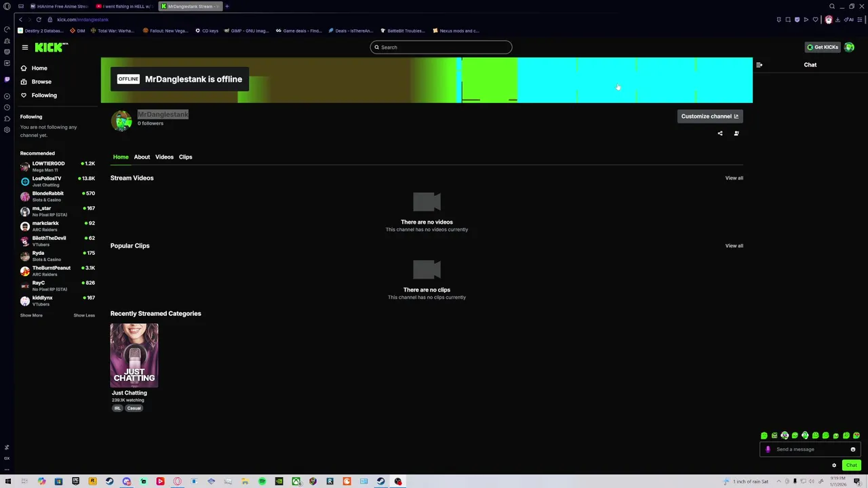Click the Customize channel button
The width and height of the screenshot is (868, 488).
pos(709,117)
